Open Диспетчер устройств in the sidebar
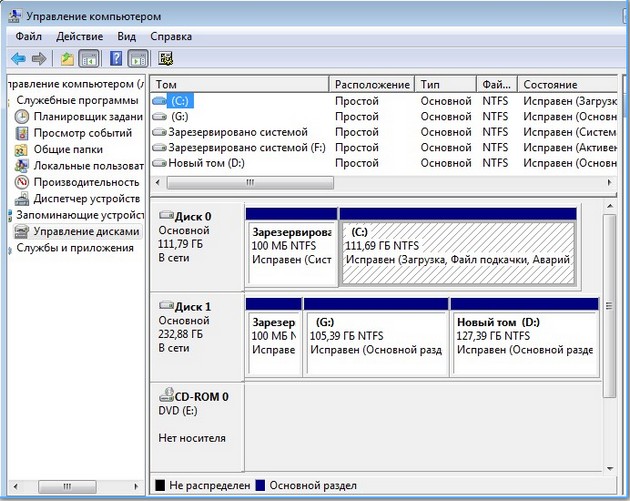 coord(85,198)
